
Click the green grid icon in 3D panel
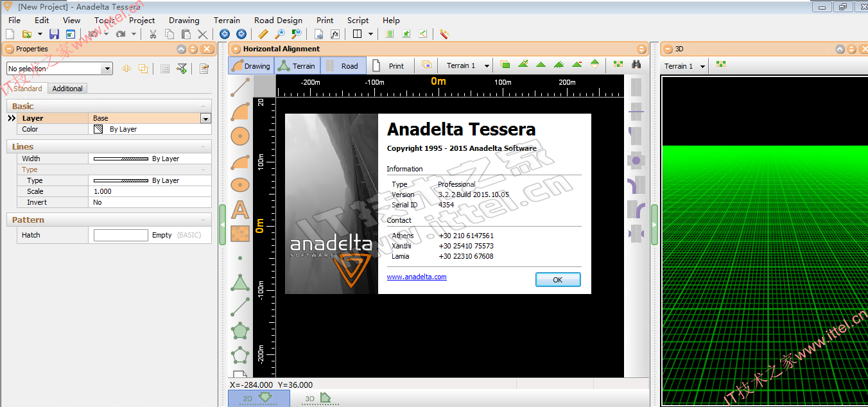(x=721, y=65)
